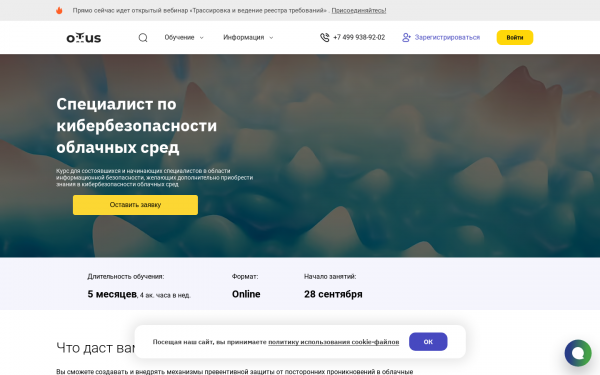600x375 pixels.
Task: Click the user-plus registration icon
Action: coord(406,38)
